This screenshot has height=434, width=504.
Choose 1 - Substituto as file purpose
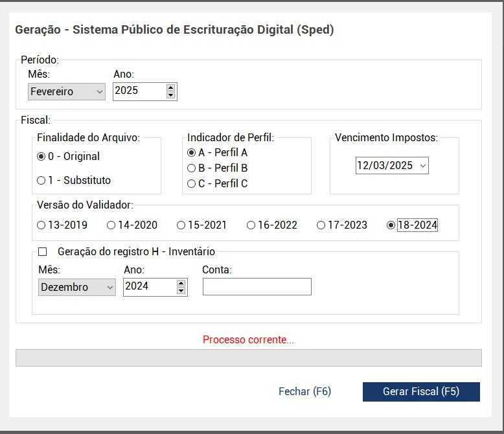(x=41, y=180)
